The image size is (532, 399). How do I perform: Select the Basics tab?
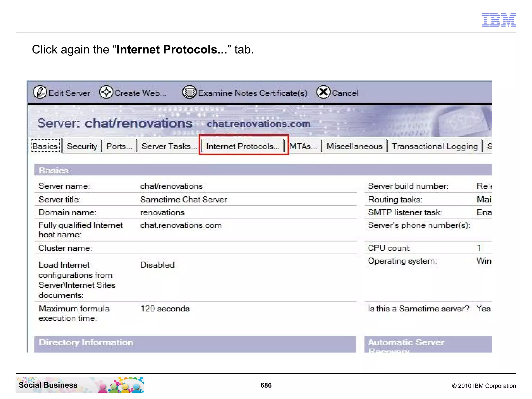[45, 146]
